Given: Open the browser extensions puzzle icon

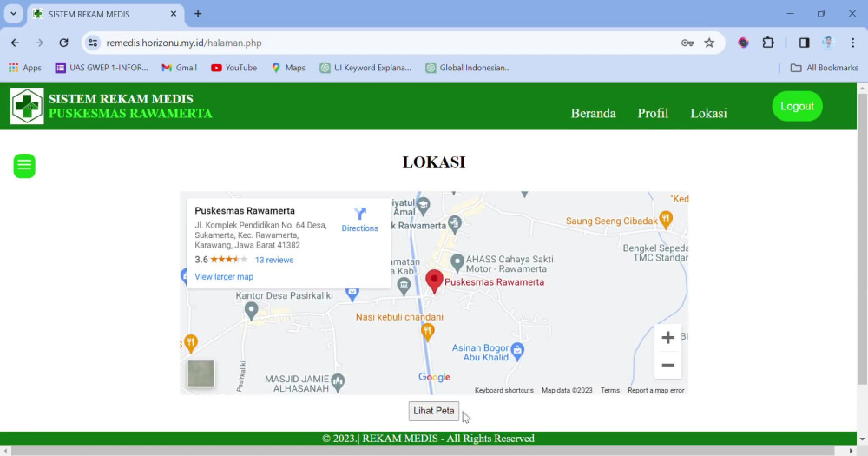Looking at the screenshot, I should (768, 43).
